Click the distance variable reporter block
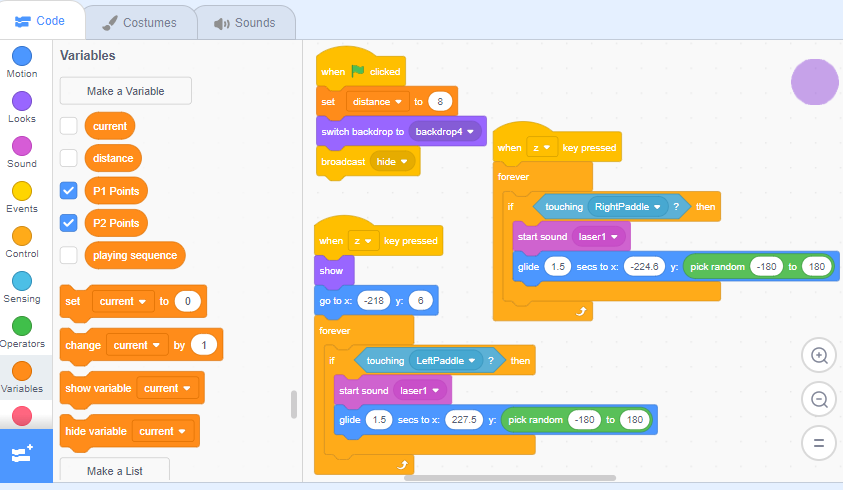 click(x=113, y=158)
